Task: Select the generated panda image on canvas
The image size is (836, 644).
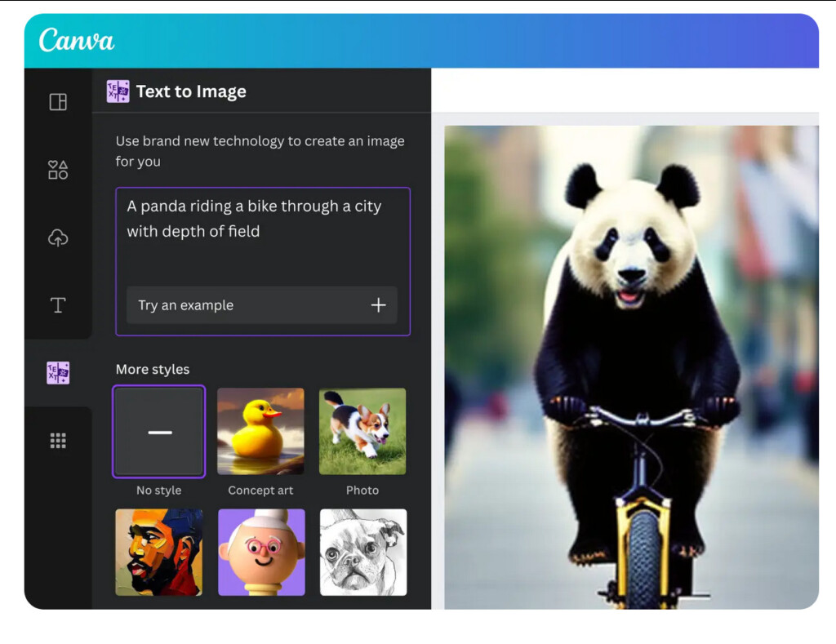Action: click(631, 367)
